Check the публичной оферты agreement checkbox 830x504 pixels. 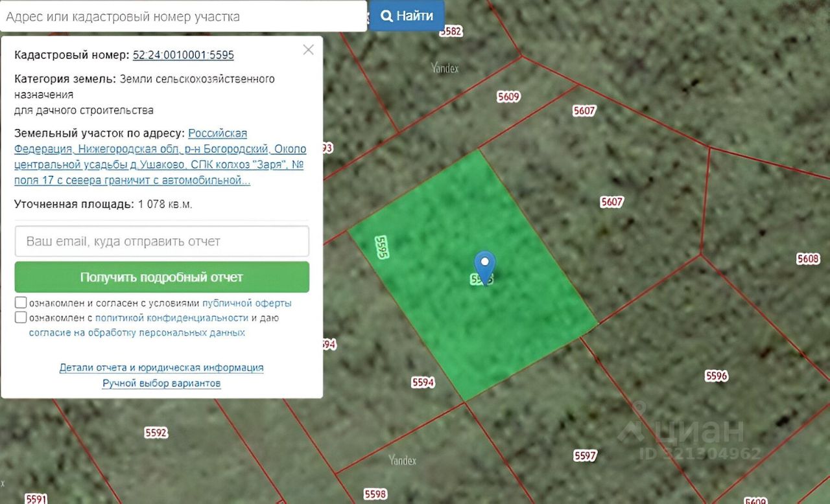point(21,303)
